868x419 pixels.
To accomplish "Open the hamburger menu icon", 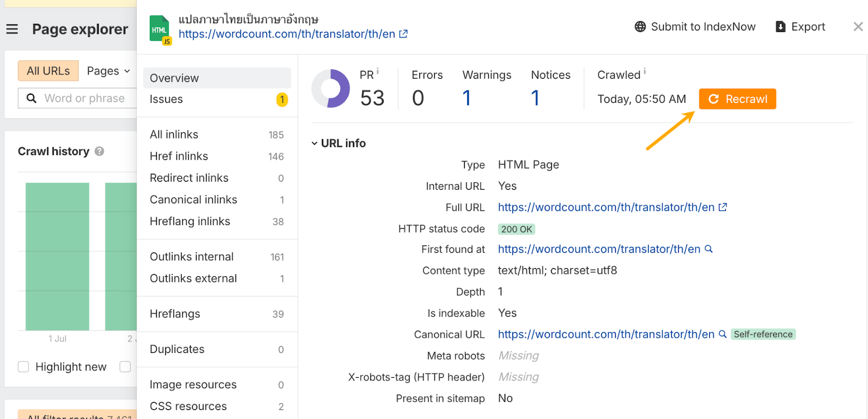I will click(x=12, y=29).
